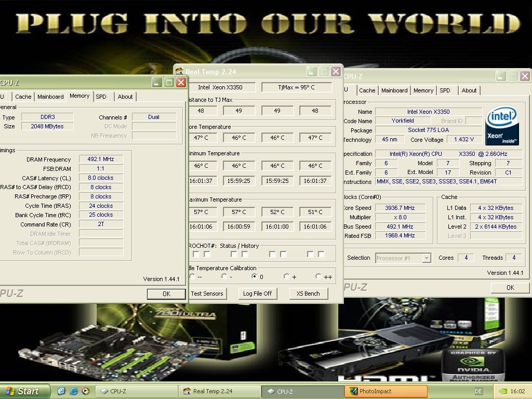
Task: Open the Processor #1 selection dropdown
Action: 427,258
